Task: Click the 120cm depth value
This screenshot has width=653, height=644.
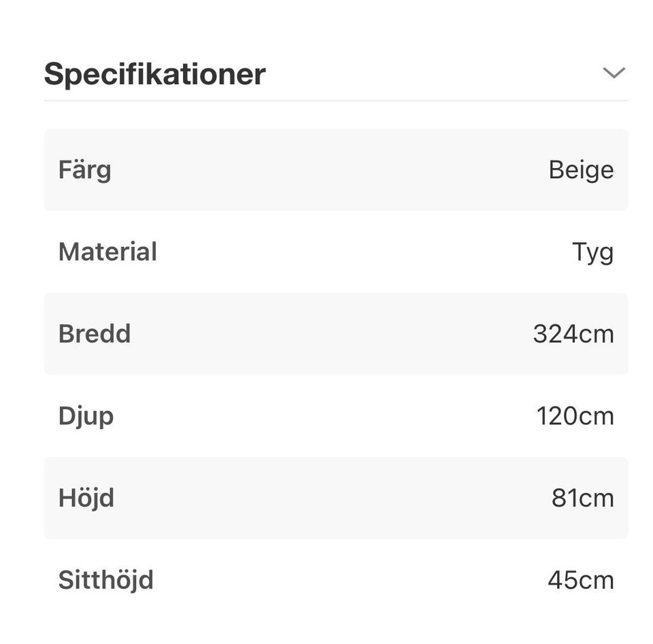Action: point(575,416)
